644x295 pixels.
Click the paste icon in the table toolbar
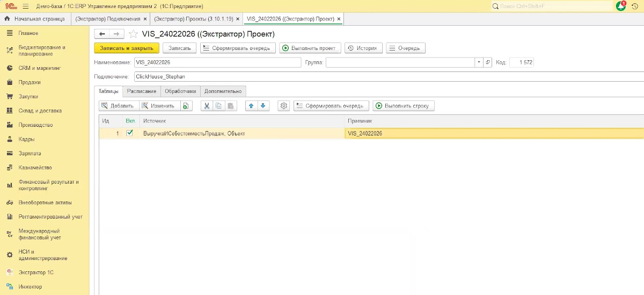(230, 106)
